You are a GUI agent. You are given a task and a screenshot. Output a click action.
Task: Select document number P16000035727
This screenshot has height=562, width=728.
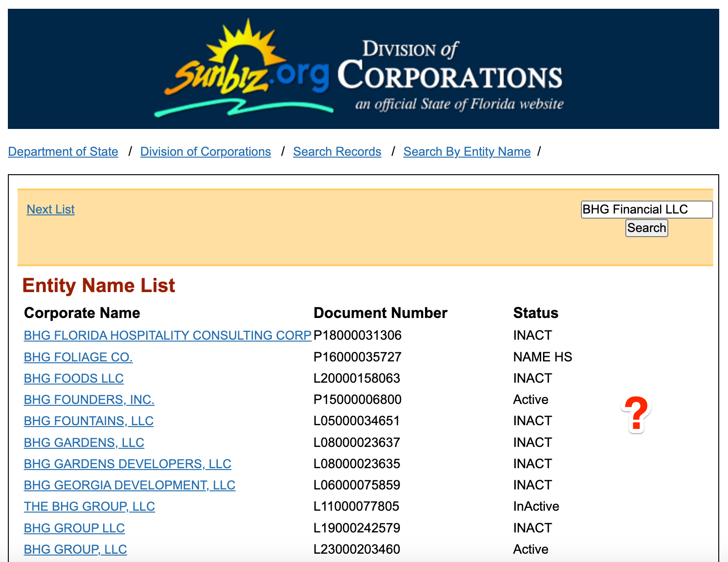(358, 357)
